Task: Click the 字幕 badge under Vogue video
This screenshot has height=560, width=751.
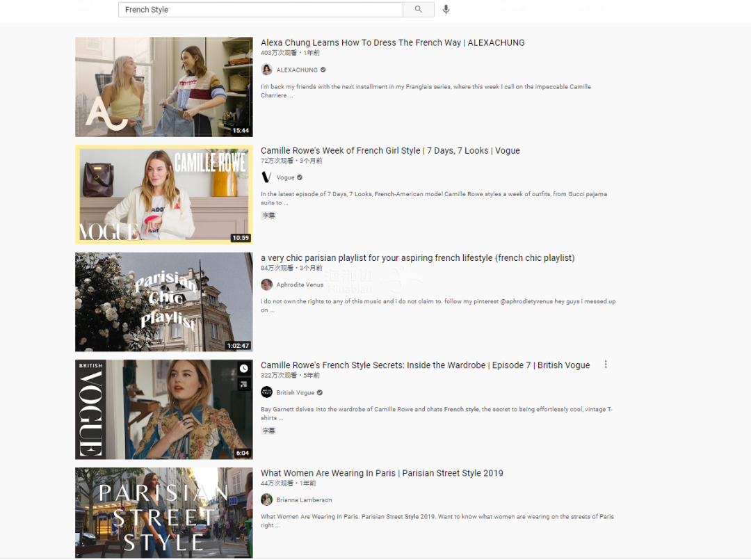Action: (x=268, y=215)
